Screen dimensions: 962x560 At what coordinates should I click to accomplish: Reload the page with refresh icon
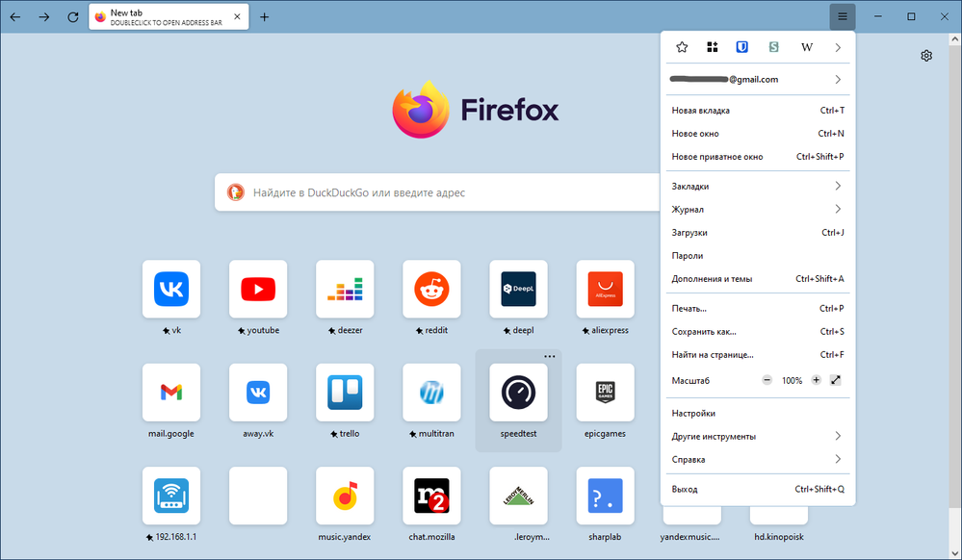73,16
